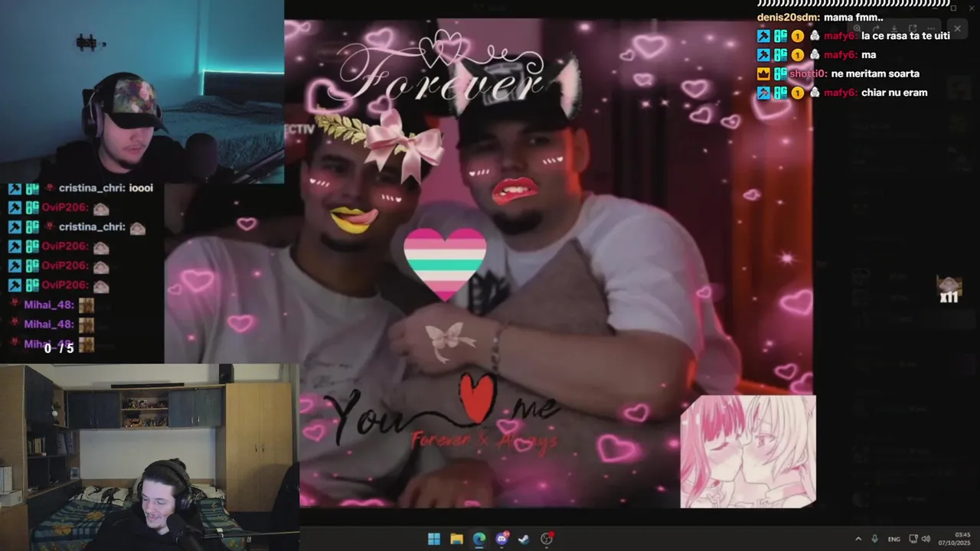Open the Windows Start menu

(x=434, y=539)
